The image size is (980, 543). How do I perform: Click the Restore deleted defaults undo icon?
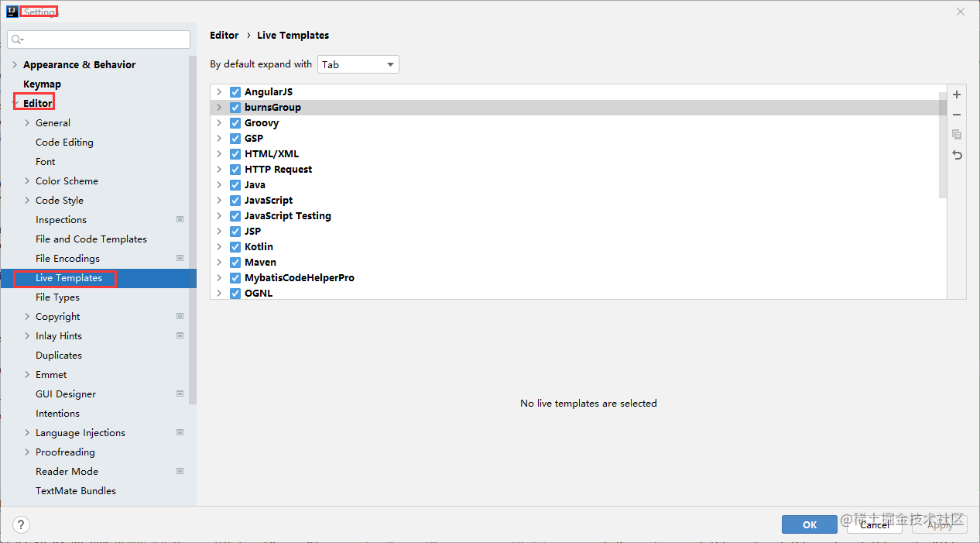pyautogui.click(x=957, y=155)
